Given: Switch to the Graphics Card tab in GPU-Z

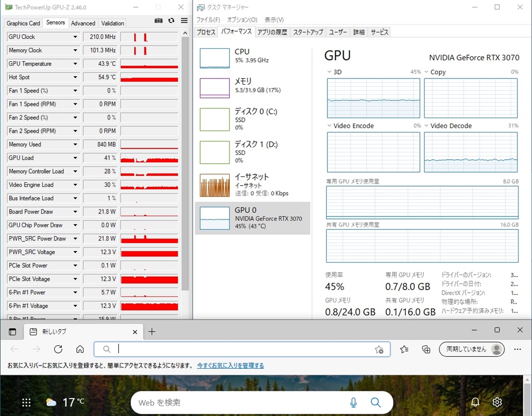Looking at the screenshot, I should click(x=23, y=23).
